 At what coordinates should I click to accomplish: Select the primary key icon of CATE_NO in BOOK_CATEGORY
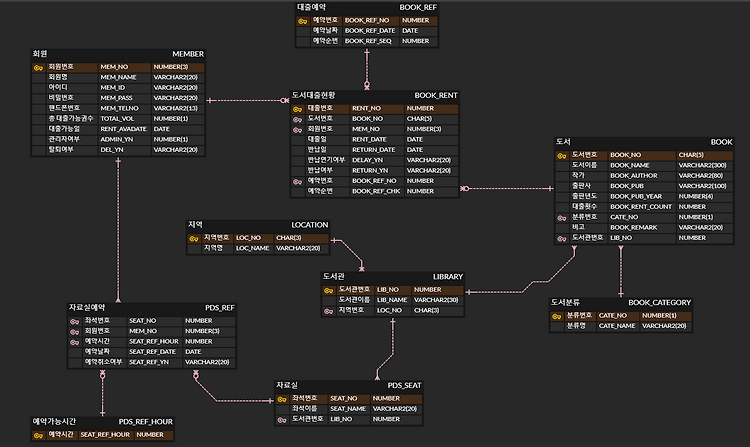[556, 316]
